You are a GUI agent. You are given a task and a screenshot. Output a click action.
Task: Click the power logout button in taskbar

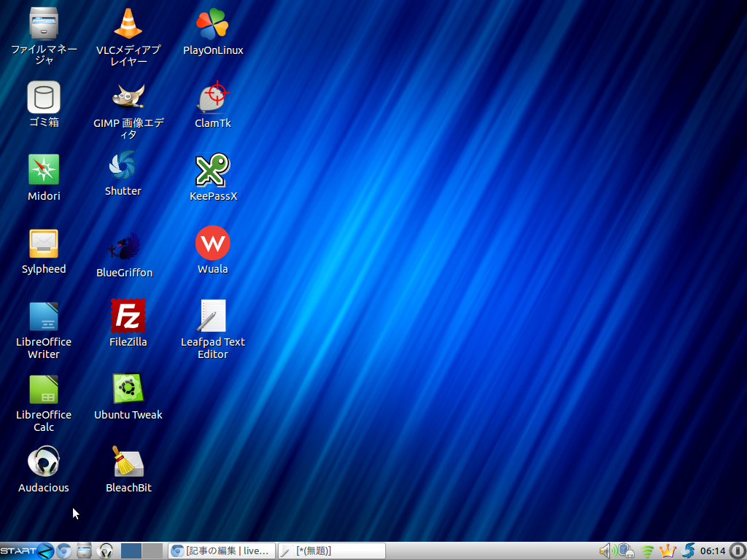pyautogui.click(x=738, y=551)
